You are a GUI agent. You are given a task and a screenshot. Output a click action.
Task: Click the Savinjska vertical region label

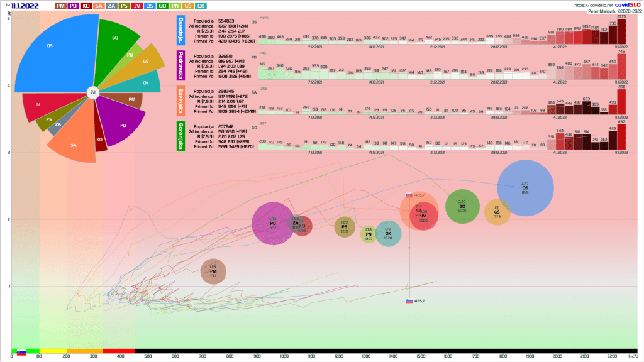[182, 102]
